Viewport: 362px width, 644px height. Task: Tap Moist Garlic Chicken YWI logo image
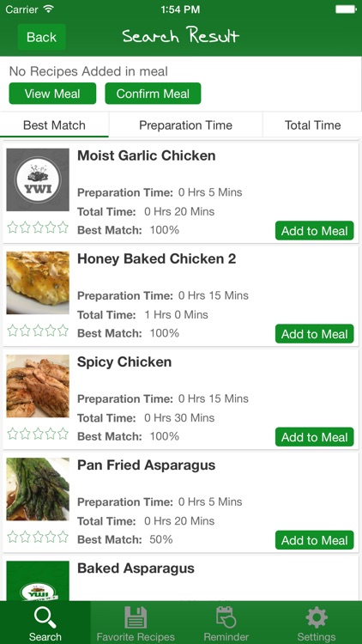coord(38,180)
